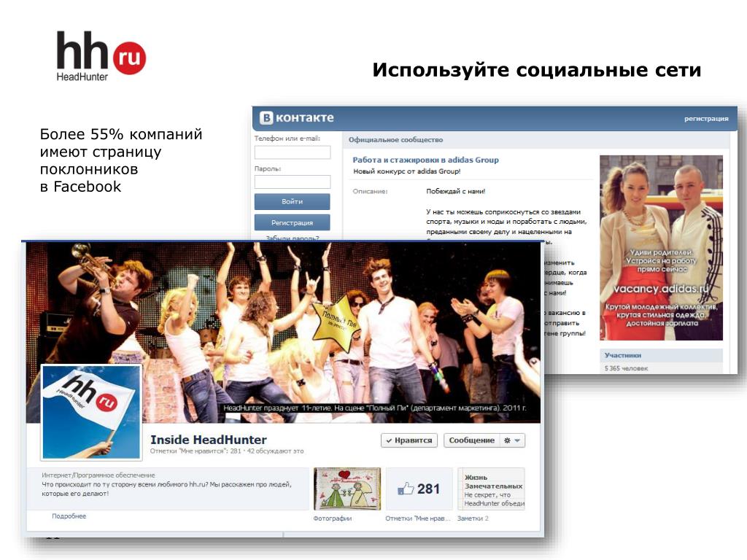This screenshot has width=747, height=560.
Task: Click the hh.ru HeadHunter logo
Action: 101,56
